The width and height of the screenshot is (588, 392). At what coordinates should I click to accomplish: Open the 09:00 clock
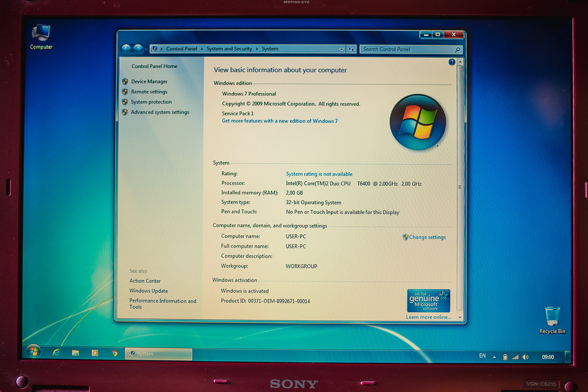[548, 357]
